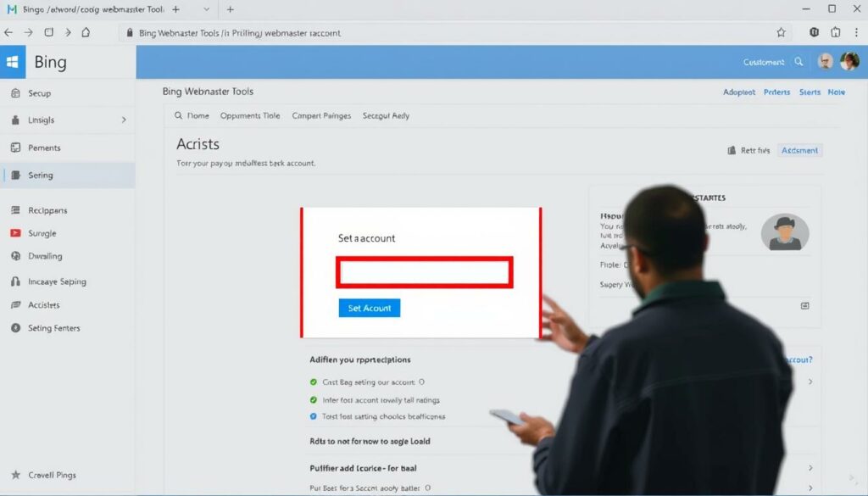Click blue check for Tost fost satting
868x496 pixels.
pos(314,416)
